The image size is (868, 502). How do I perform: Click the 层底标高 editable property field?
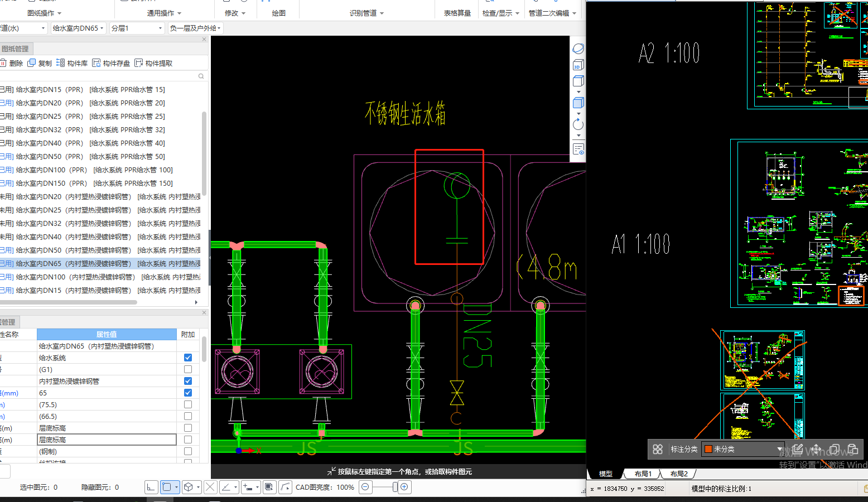click(107, 440)
